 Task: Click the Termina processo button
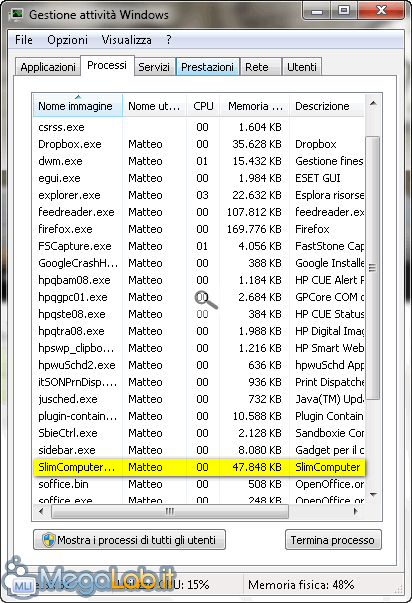pos(333,540)
